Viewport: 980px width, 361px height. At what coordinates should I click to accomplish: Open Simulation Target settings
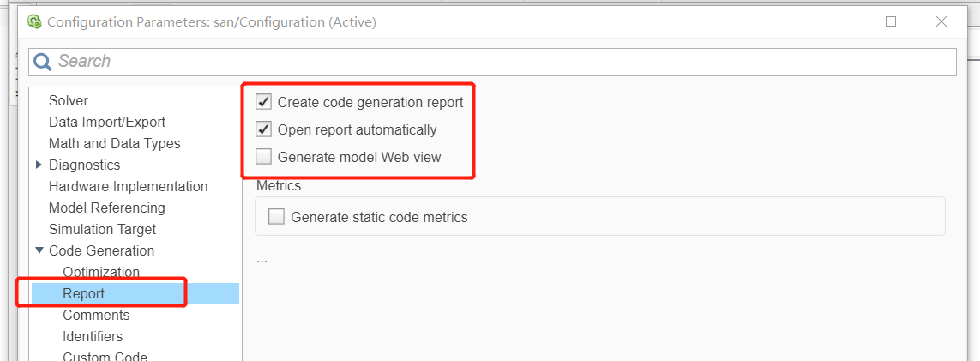click(x=102, y=229)
